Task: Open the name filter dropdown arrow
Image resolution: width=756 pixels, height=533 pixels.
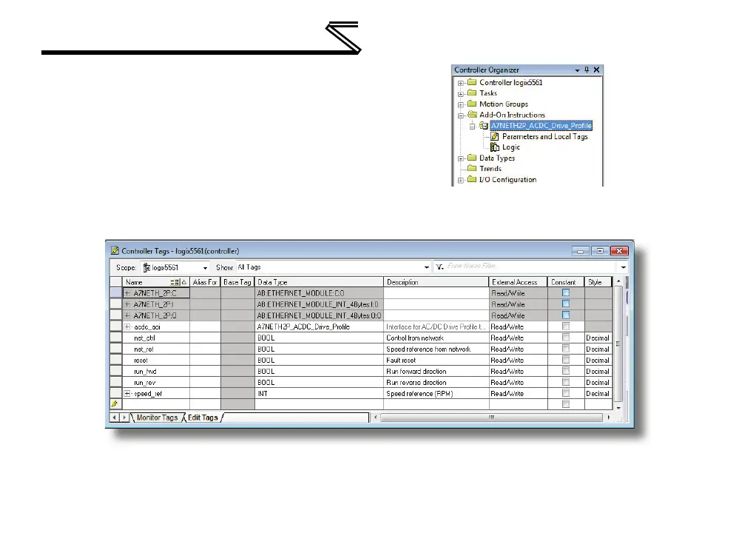Action: click(624, 267)
